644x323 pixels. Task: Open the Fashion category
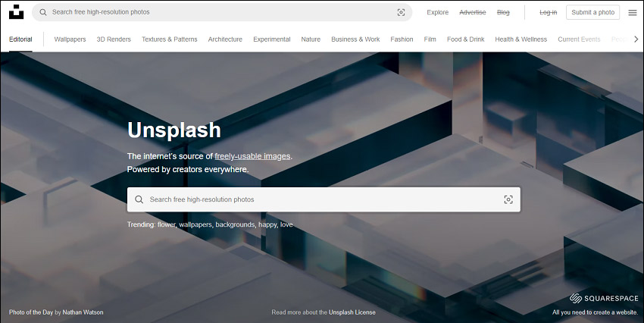(402, 39)
